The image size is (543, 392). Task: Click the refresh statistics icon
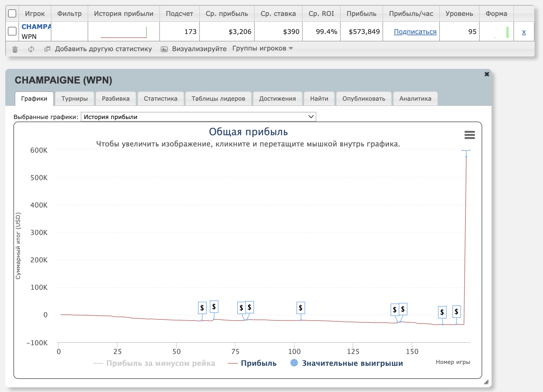tap(31, 49)
